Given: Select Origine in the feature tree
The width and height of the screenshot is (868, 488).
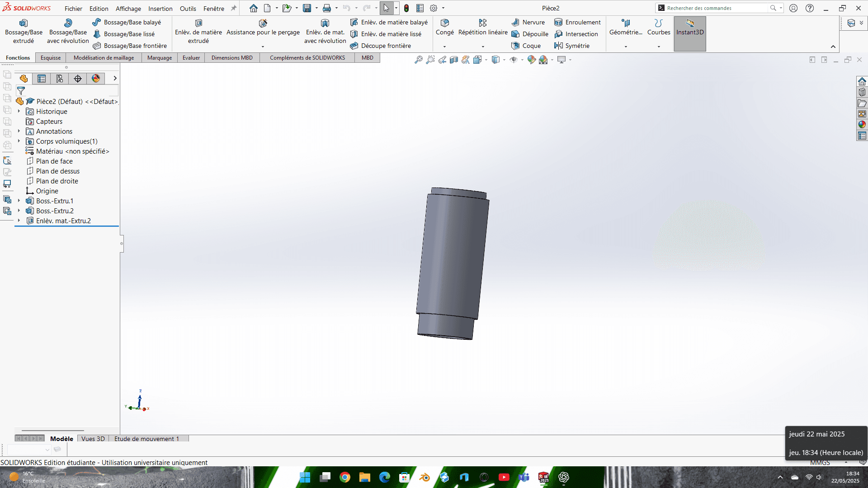Looking at the screenshot, I should point(47,191).
